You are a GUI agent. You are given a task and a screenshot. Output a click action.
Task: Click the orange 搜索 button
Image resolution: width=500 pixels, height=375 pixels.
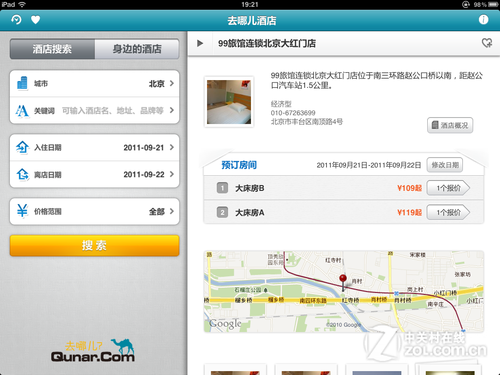95,246
